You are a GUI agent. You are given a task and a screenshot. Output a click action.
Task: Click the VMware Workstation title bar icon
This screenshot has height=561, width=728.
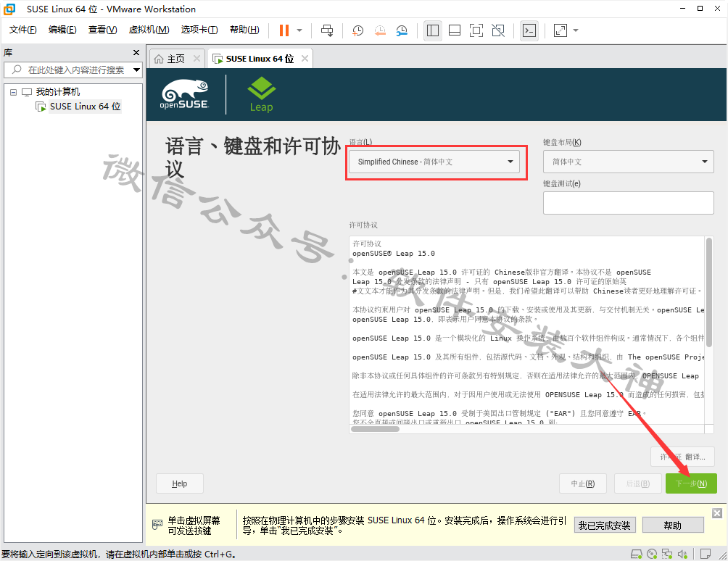click(9, 9)
